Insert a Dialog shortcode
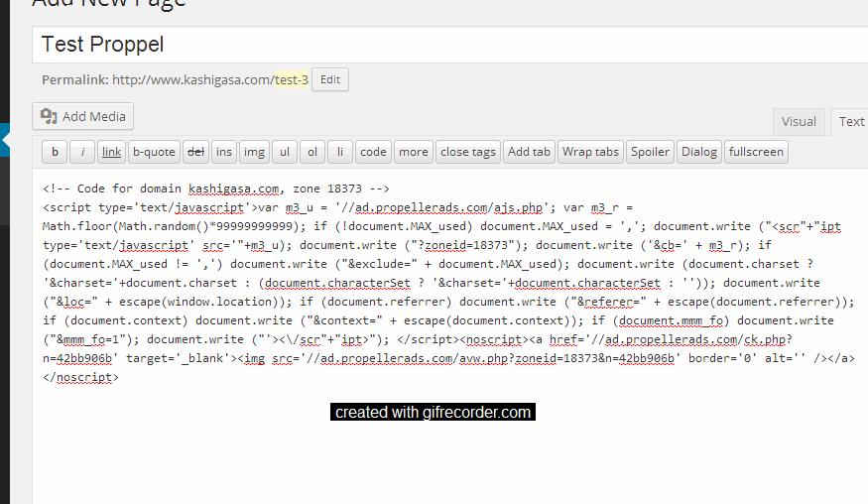Image resolution: width=868 pixels, height=504 pixels. point(699,152)
